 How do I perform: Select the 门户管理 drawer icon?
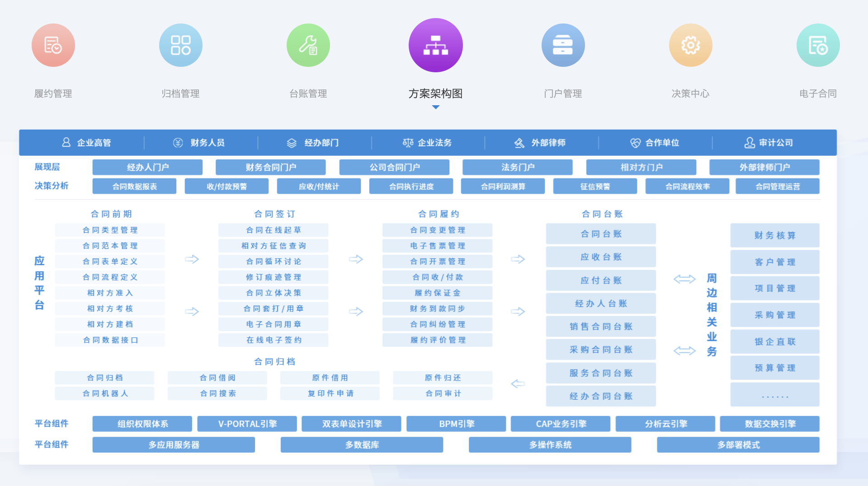click(563, 45)
